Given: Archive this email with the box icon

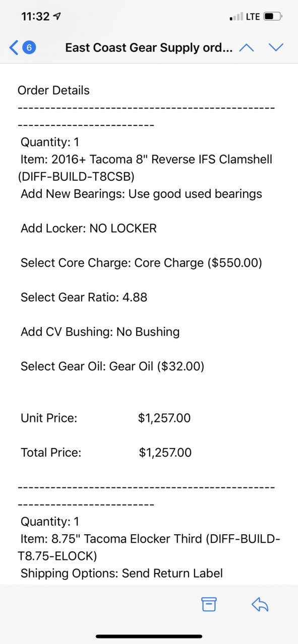Looking at the screenshot, I should click(209, 604).
